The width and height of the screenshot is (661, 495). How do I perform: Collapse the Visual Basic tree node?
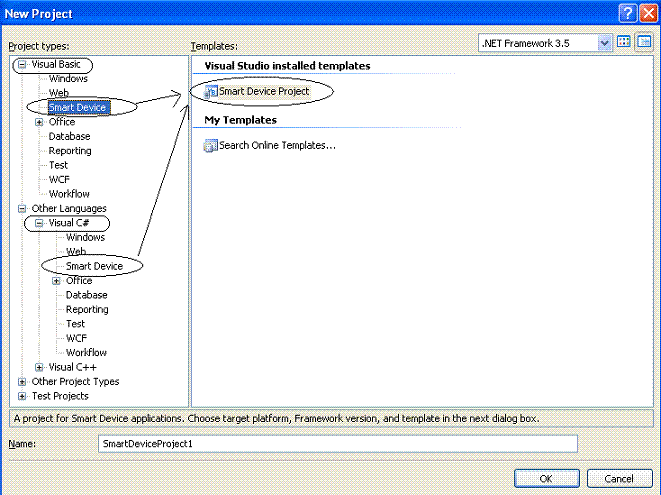(x=22, y=65)
